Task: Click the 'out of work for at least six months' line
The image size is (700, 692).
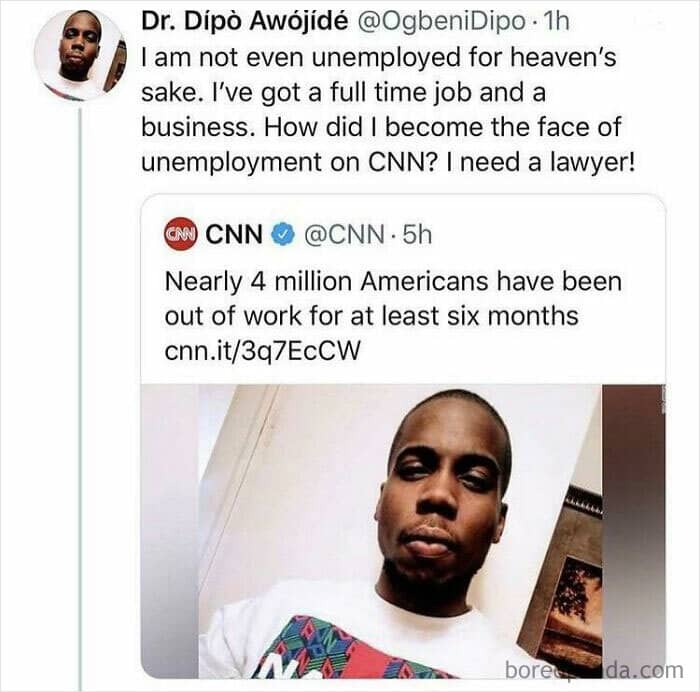Action: [371, 316]
